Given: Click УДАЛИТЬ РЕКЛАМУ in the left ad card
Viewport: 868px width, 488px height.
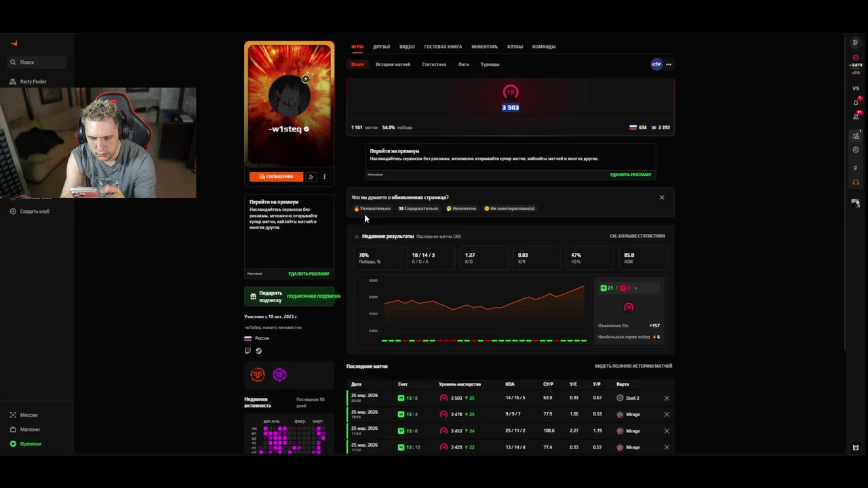Looking at the screenshot, I should [x=309, y=274].
